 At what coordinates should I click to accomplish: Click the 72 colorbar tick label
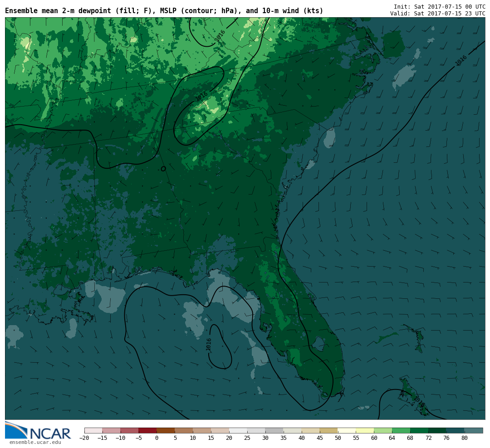pyautogui.click(x=428, y=438)
